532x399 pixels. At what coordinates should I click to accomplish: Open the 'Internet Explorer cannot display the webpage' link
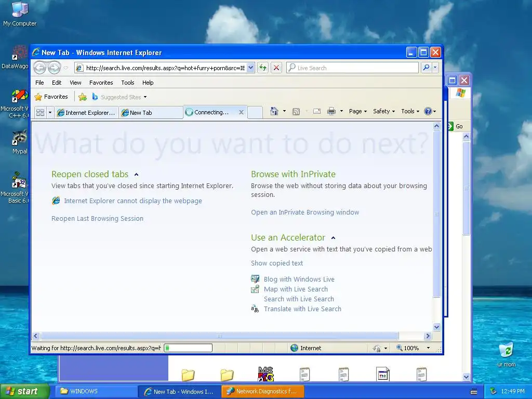point(133,201)
